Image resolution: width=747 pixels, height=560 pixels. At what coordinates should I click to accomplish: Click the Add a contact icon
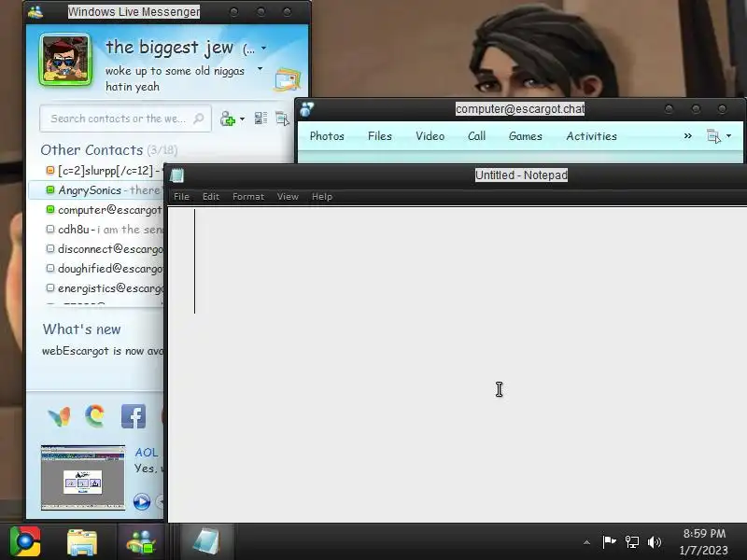tap(228, 119)
